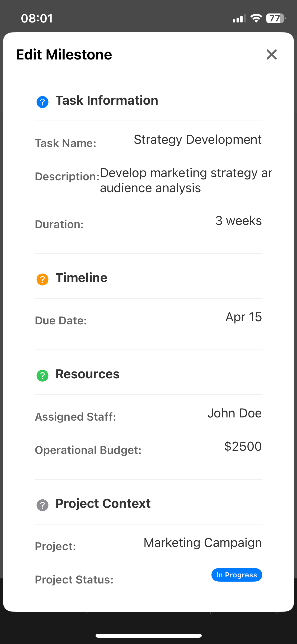Tap the In Progress status badge
Viewport: 297px width, 644px height.
coord(237,575)
